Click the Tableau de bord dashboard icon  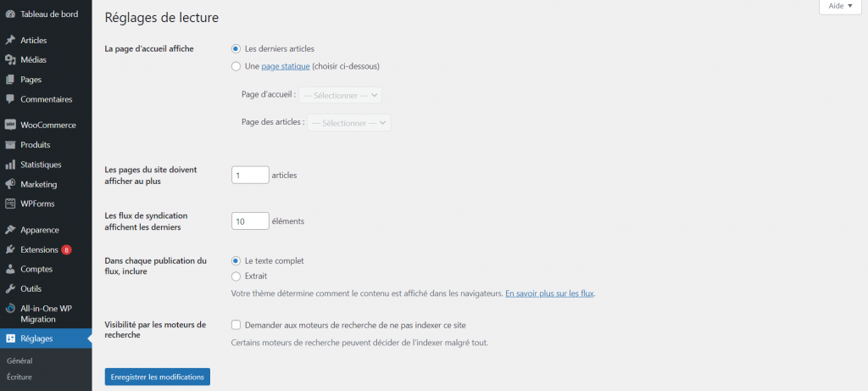pyautogui.click(x=9, y=14)
